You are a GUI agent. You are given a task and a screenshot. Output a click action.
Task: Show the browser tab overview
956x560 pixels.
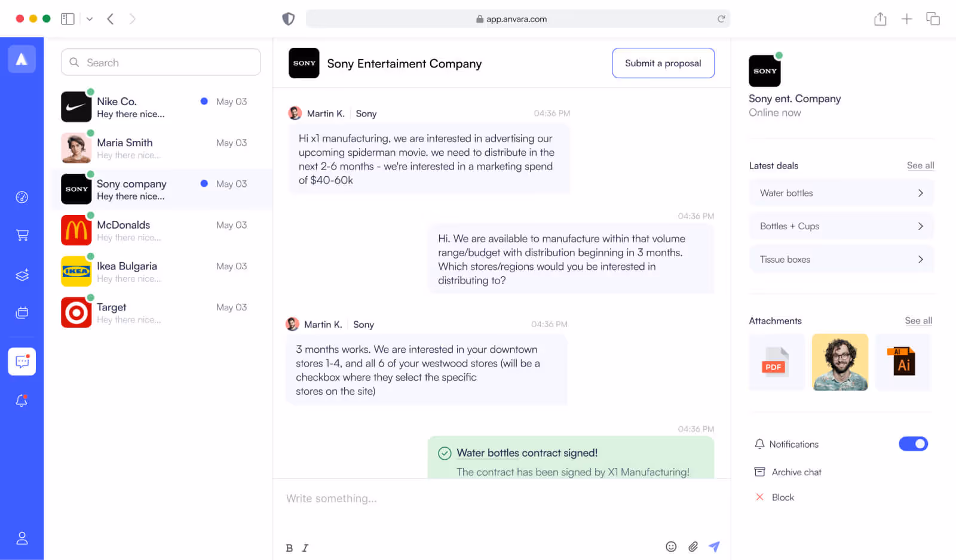933,19
